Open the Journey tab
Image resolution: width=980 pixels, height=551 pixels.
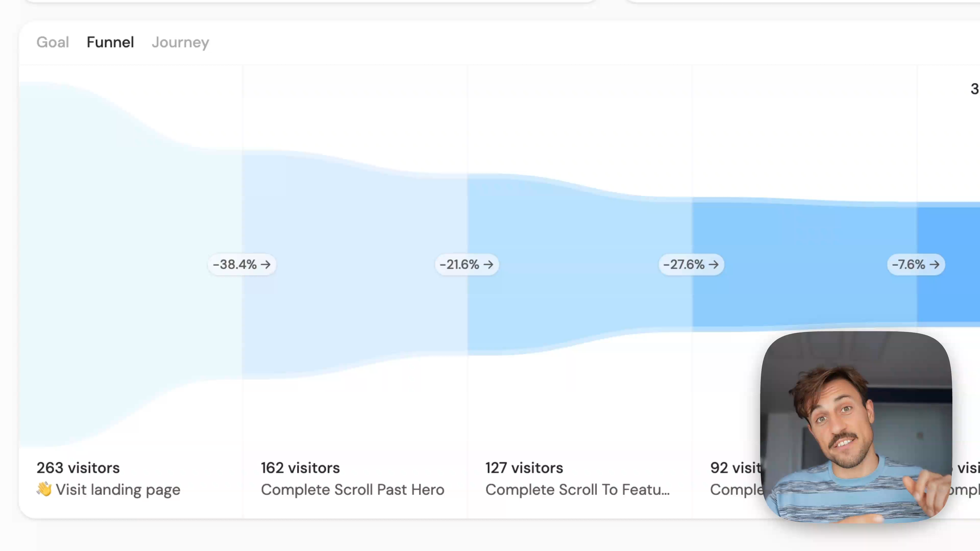pos(180,42)
